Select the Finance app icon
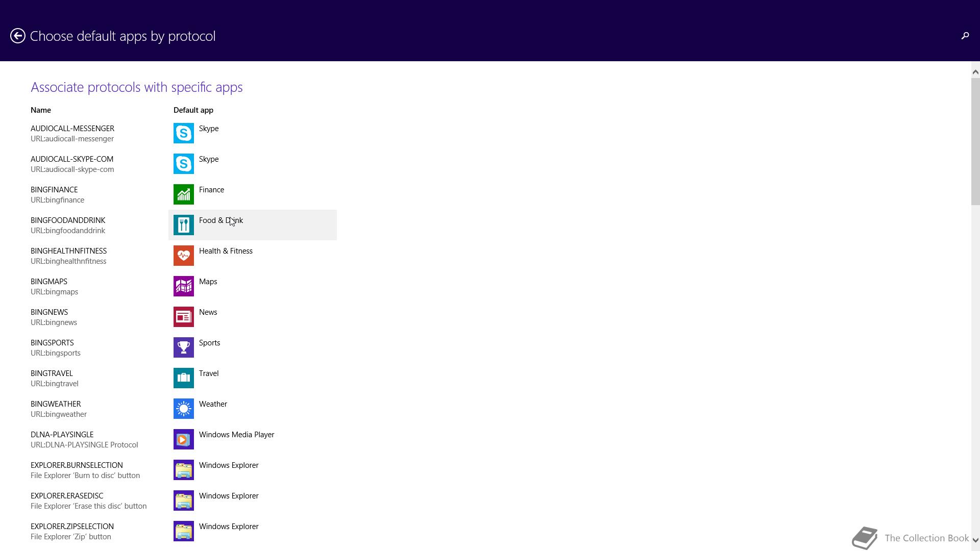980x551 pixels. (x=184, y=194)
